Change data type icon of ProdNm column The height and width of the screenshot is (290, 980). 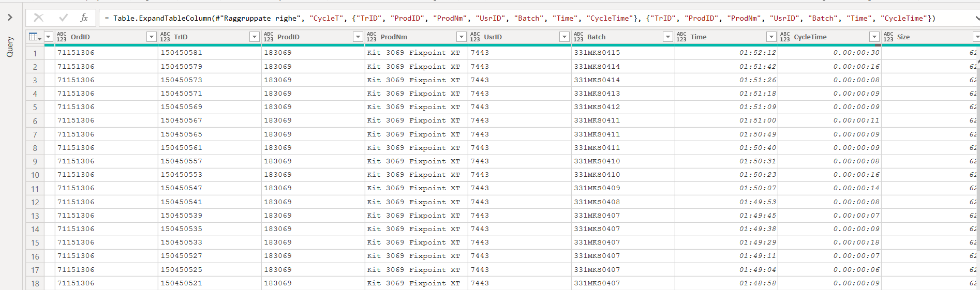[x=372, y=37]
